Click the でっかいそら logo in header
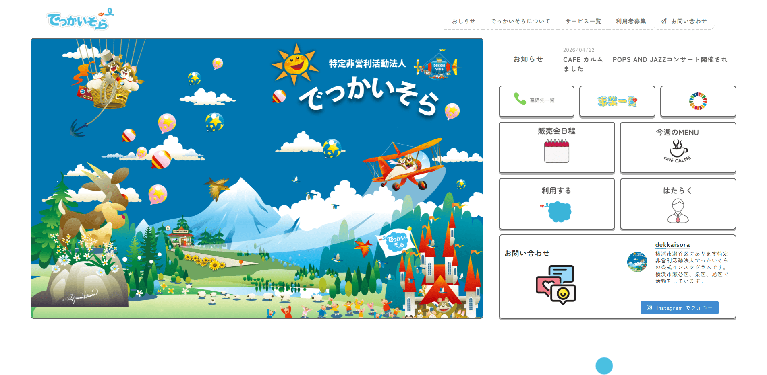Image resolution: width=767 pixels, height=375 pixels. pyautogui.click(x=80, y=19)
